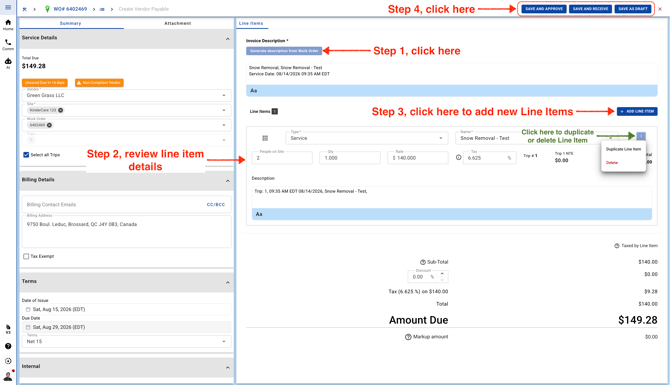This screenshot has width=670, height=385.
Task: Collapse the Billing Details section
Action: point(228,181)
